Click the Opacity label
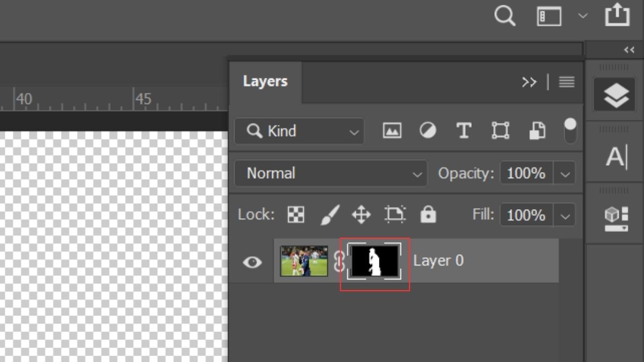Screen dimensions: 644x362 pyautogui.click(x=465, y=174)
